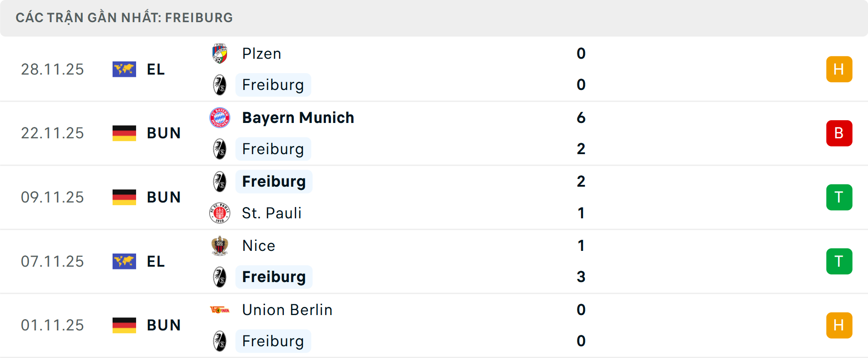Click the orange H badge for Plzen match
This screenshot has height=358, width=868.
pos(839,69)
